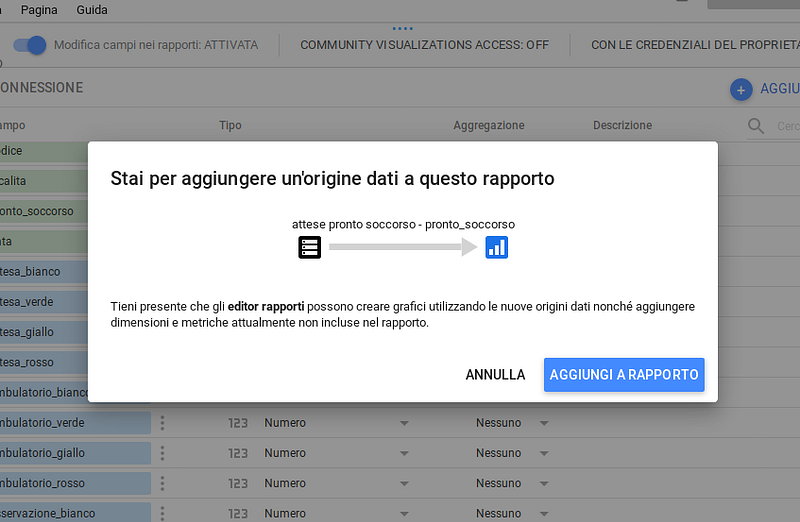Confirm with Aggiungi a rapporto button
The height and width of the screenshot is (522, 800).
tap(624, 375)
